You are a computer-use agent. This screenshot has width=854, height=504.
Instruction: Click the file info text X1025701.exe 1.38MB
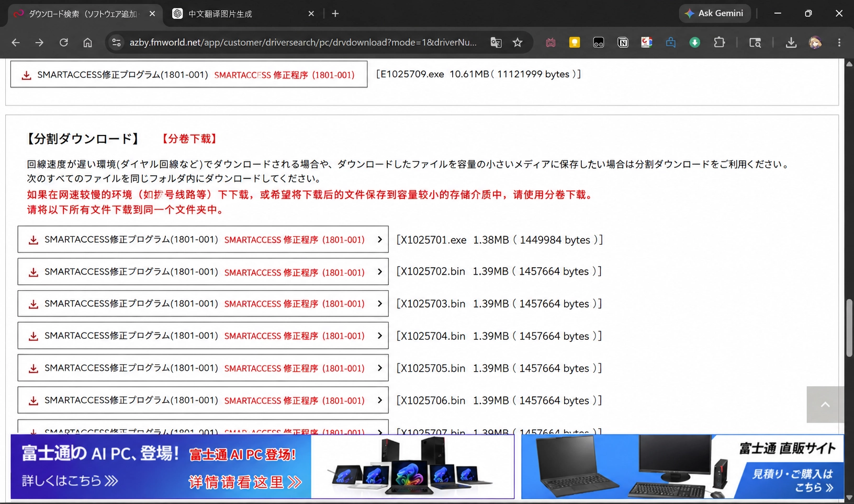point(500,239)
